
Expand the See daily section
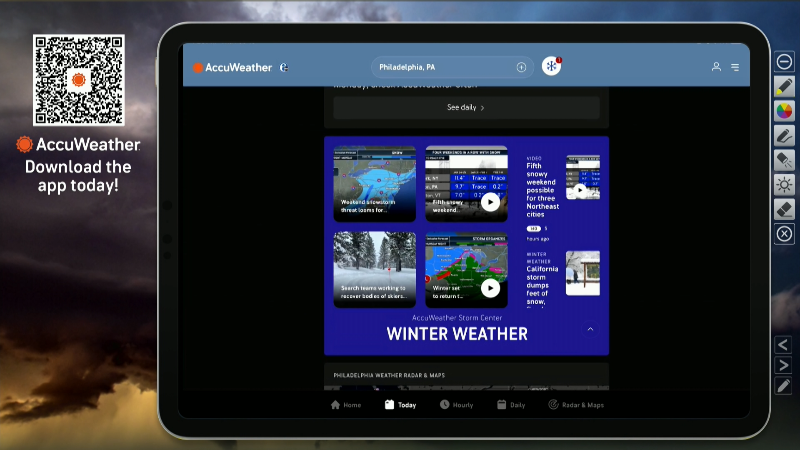pyautogui.click(x=466, y=107)
